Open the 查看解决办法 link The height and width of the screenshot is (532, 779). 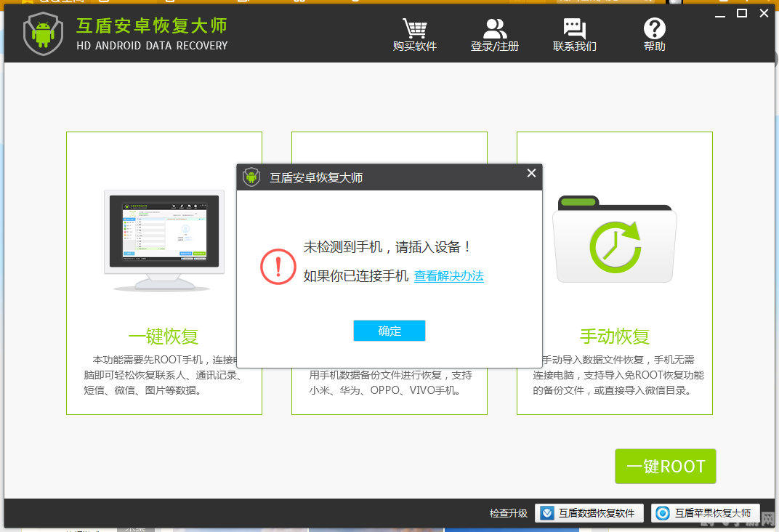(448, 276)
